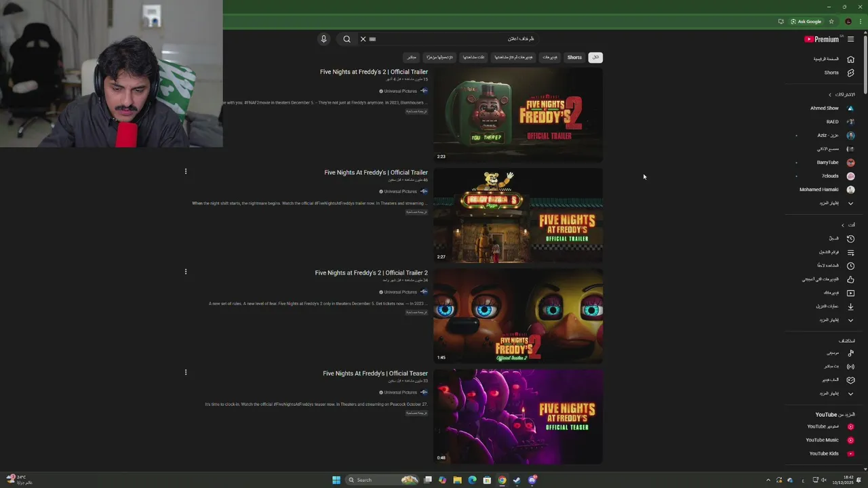Open the Watch Later clock icon
This screenshot has width=868, height=488.
pyautogui.click(x=850, y=266)
